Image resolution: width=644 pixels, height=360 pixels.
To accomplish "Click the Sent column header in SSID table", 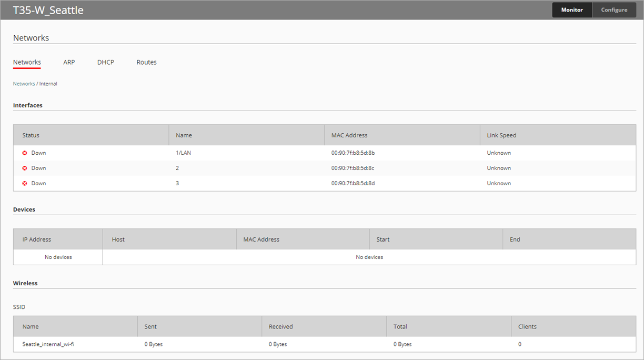I will pos(150,327).
